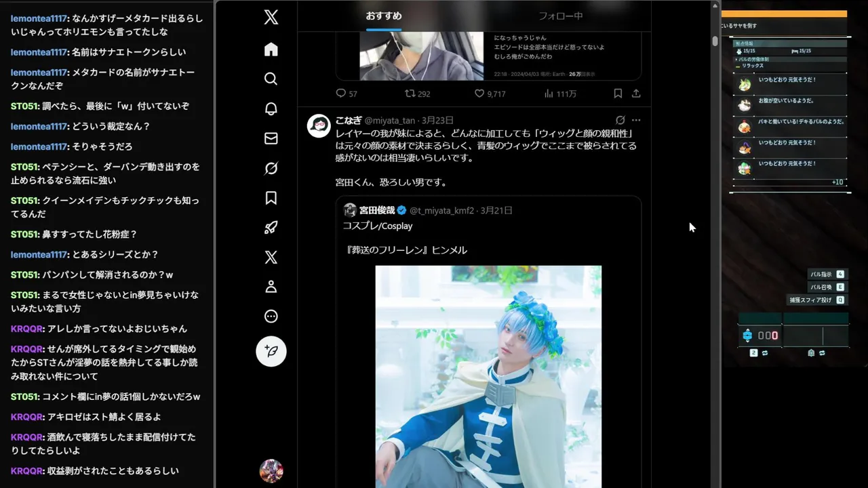The image size is (868, 488).
Task: Open the three-dot menu on こなぎ's post
Action: (x=636, y=120)
